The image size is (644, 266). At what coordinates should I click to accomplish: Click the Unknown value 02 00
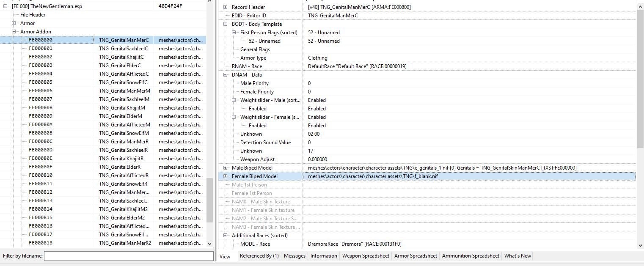pos(314,134)
